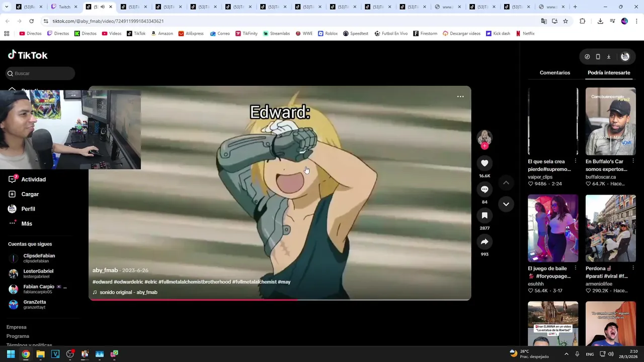Open options for 'El que sela crea' video
This screenshot has height=362, width=644.
[x=576, y=161]
